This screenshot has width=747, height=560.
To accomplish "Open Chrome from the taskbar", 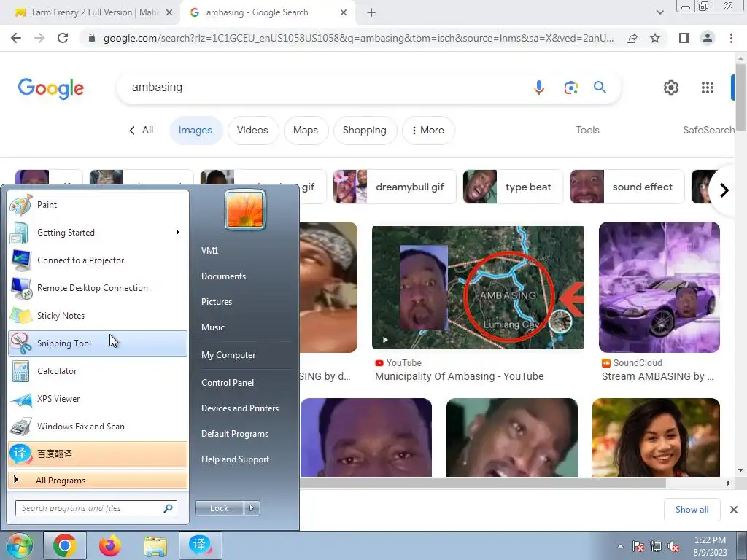I will (65, 545).
